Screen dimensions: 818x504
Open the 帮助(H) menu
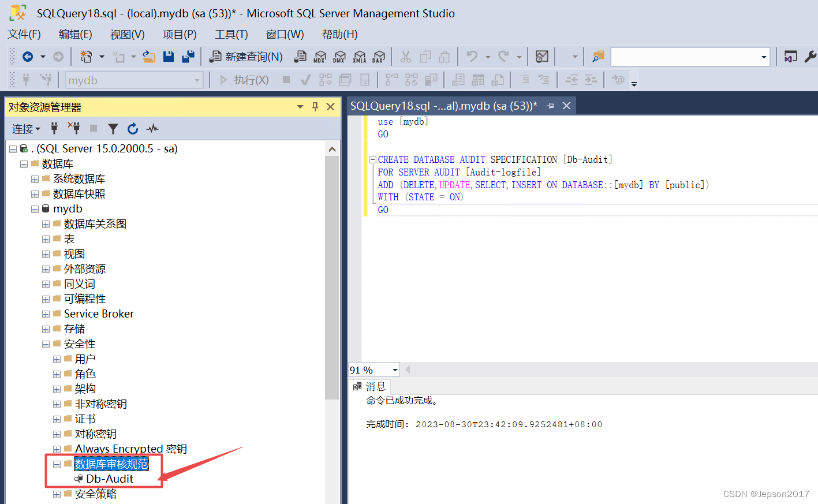(x=340, y=35)
